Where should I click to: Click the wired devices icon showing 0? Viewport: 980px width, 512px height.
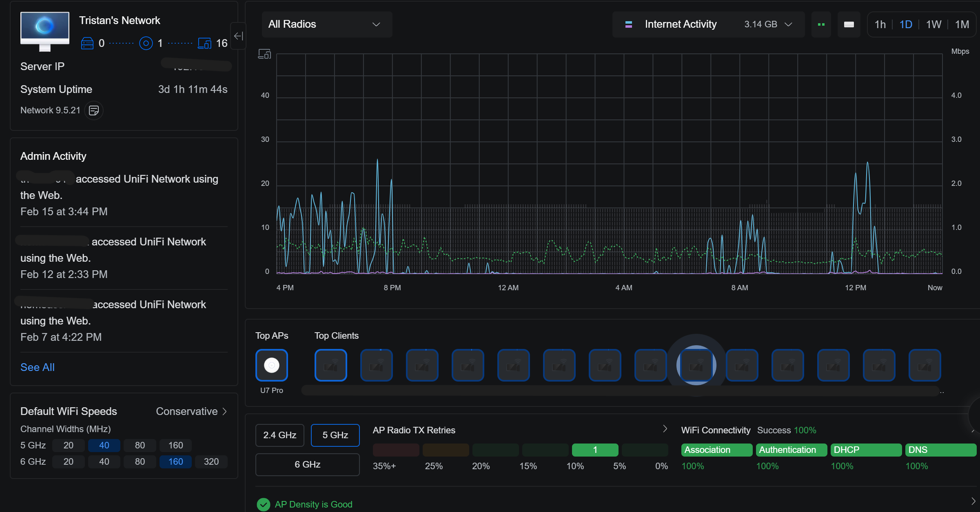coord(87,43)
